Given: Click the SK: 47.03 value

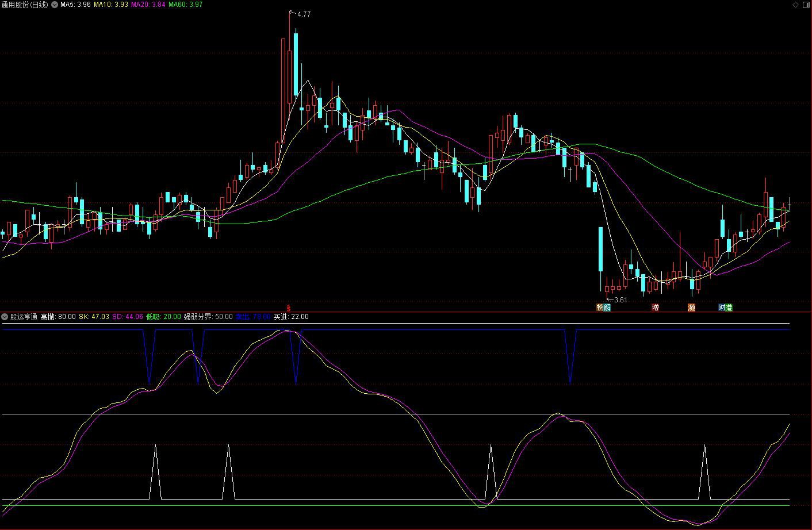Looking at the screenshot, I should point(94,317).
